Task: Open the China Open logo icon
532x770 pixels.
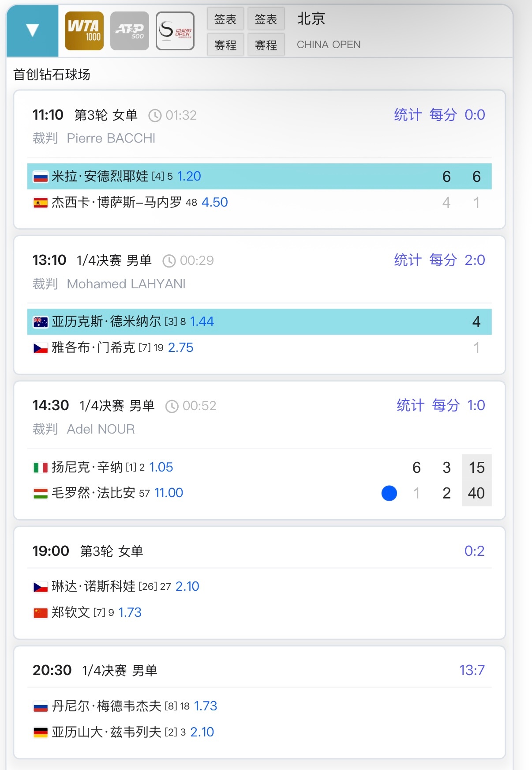Action: [x=175, y=31]
